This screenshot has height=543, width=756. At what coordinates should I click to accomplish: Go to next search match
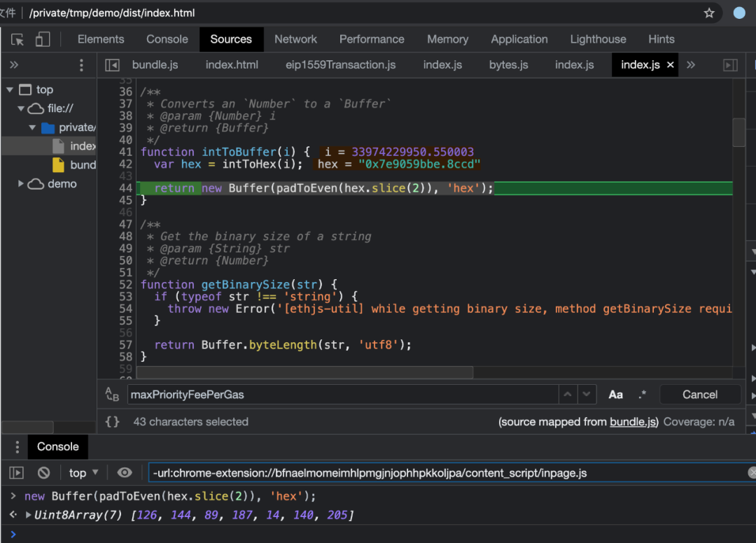587,395
